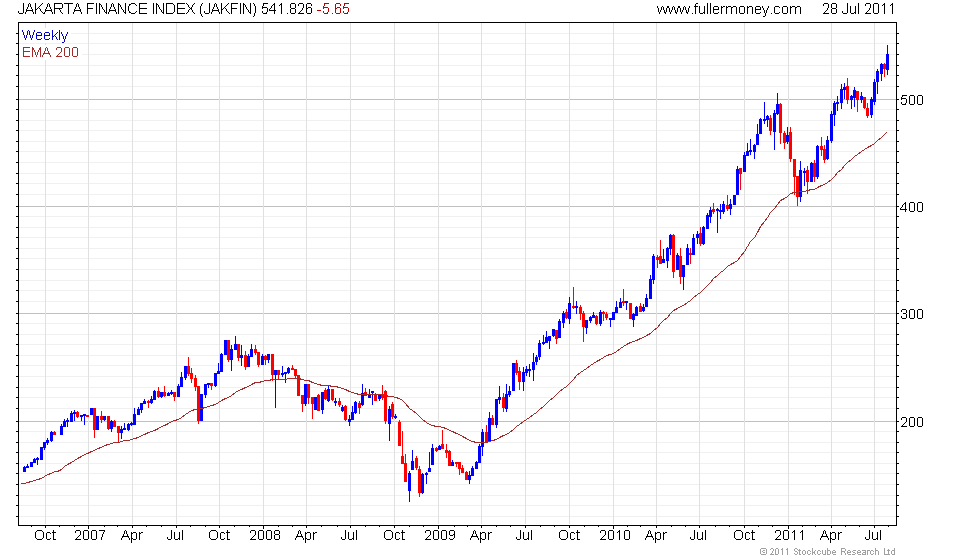The height and width of the screenshot is (560, 980).
Task: Select the blue Weekly legend label
Action: (x=45, y=36)
